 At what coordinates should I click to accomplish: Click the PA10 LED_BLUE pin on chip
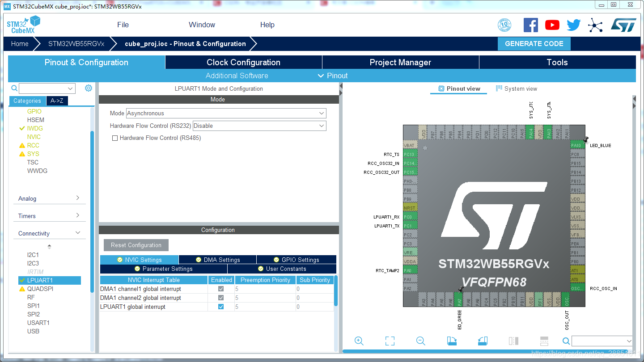tap(577, 145)
